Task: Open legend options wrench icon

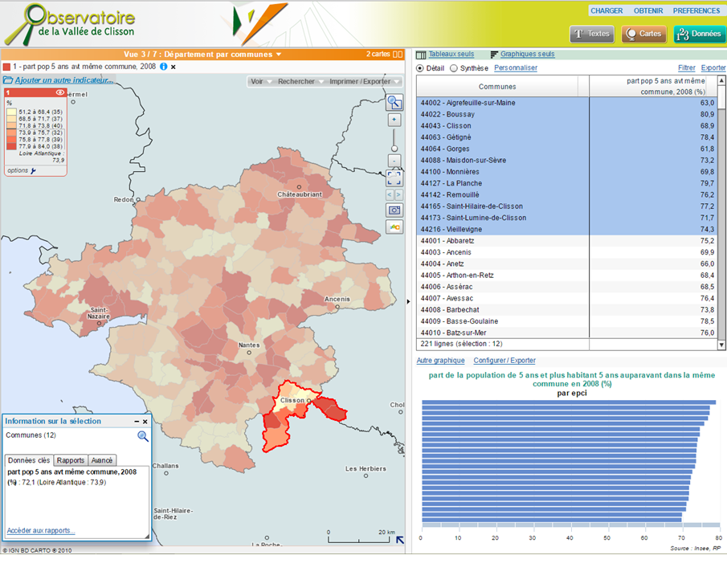Action: [34, 170]
